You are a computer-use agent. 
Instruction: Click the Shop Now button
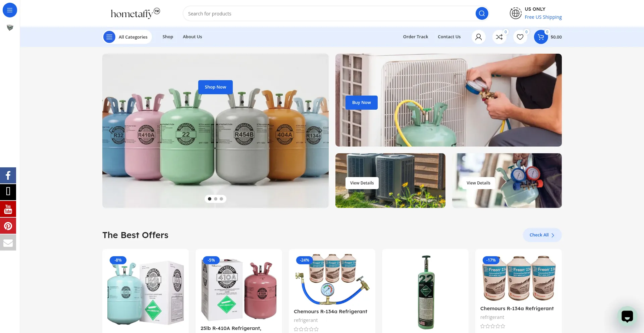(x=215, y=87)
